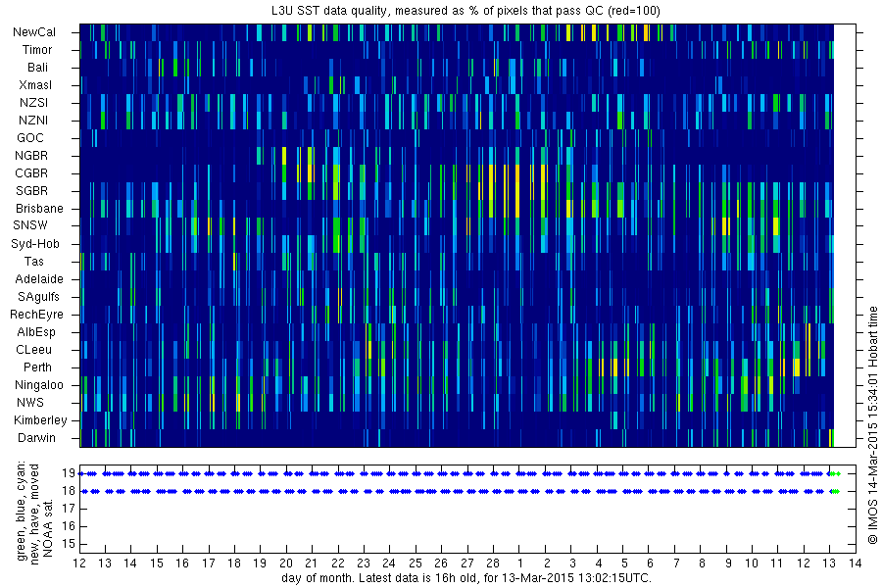The height and width of the screenshot is (588, 882).
Task: Click the CLeeu region label
Action: click(x=33, y=350)
